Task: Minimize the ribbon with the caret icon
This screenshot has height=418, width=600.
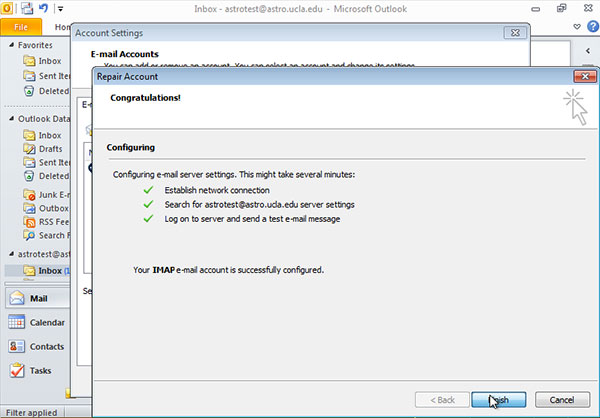Action: 577,26
